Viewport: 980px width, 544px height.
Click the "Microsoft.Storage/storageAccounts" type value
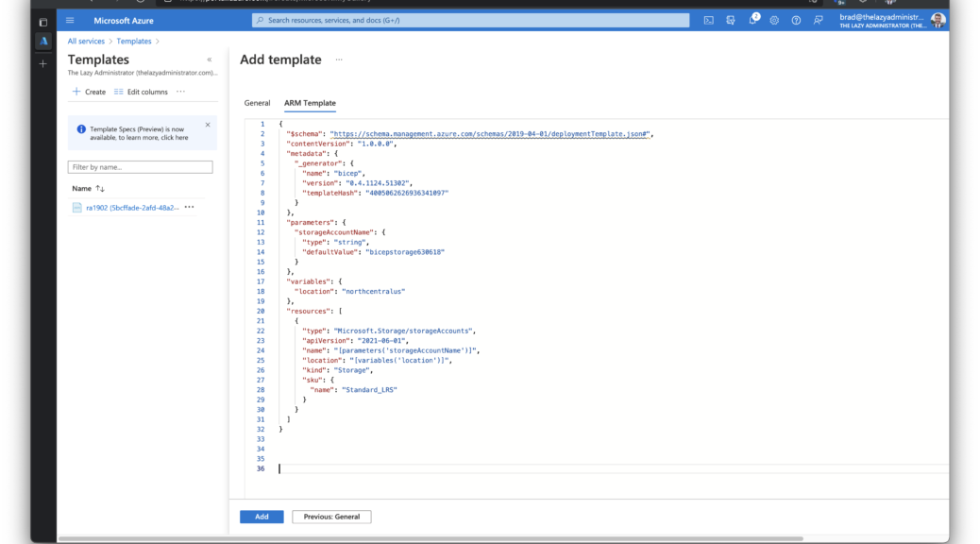(x=405, y=331)
